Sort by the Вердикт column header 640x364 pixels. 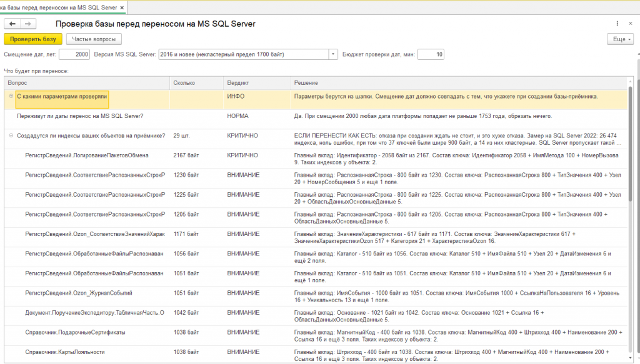point(257,83)
